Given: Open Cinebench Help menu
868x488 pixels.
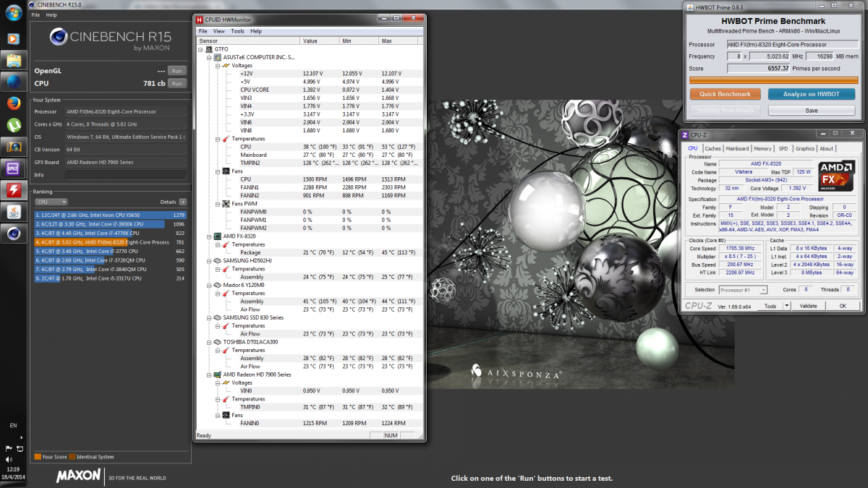Looking at the screenshot, I should 51,14.
